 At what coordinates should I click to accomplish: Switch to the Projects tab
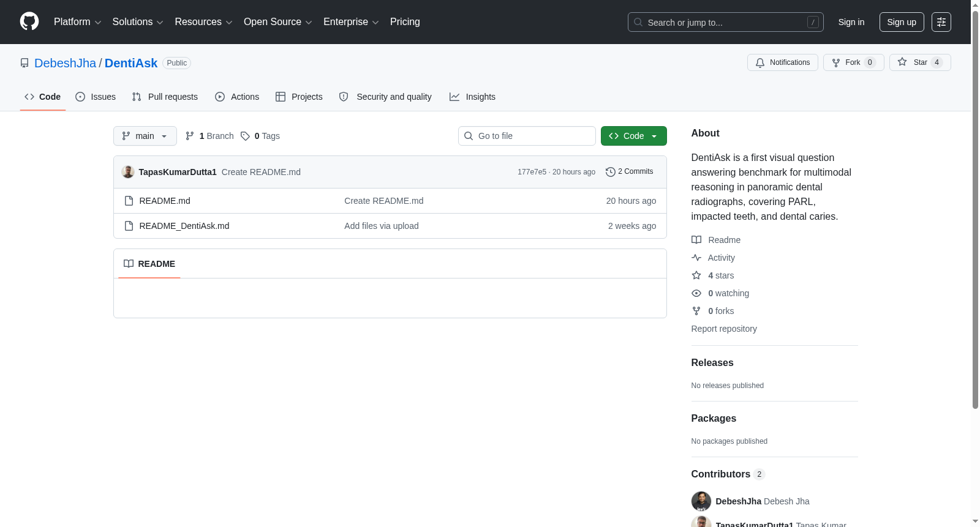click(x=299, y=97)
